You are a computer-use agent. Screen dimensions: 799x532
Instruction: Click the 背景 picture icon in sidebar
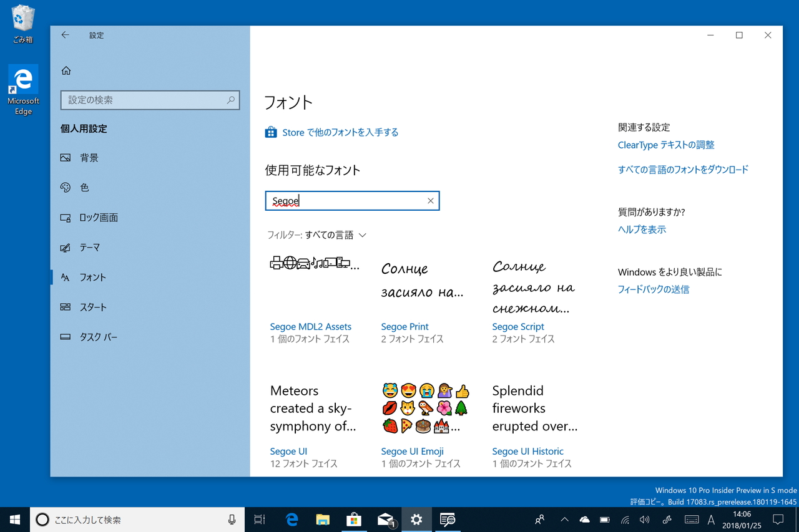66,158
